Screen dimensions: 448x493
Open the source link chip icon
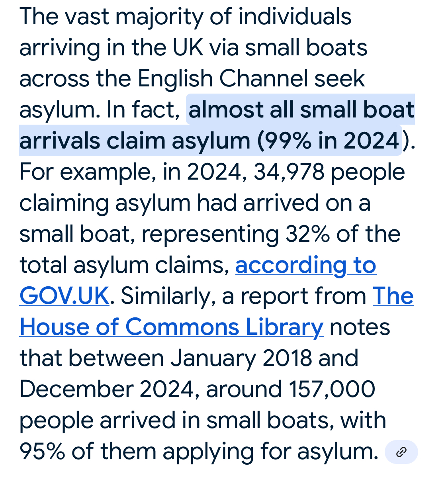(401, 452)
